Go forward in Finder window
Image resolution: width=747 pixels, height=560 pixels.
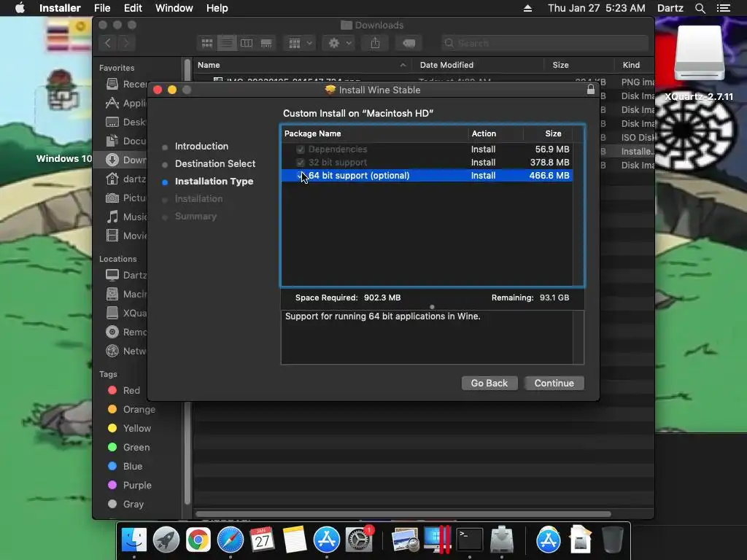click(126, 43)
